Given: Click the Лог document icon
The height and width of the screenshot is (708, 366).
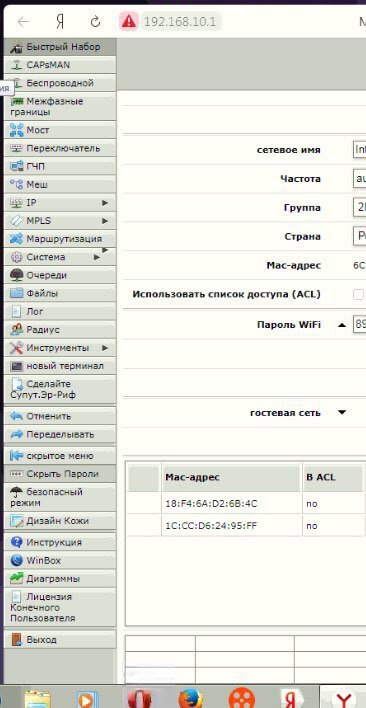Looking at the screenshot, I should pyautogui.click(x=16, y=312).
